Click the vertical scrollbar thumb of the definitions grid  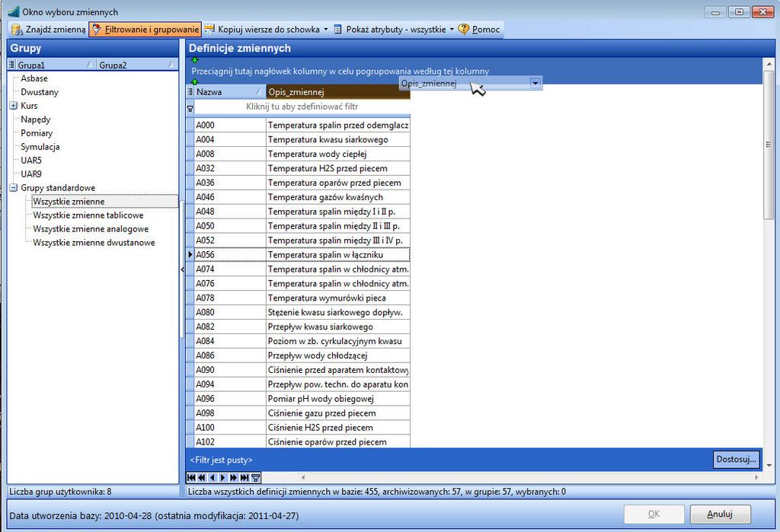(x=768, y=144)
